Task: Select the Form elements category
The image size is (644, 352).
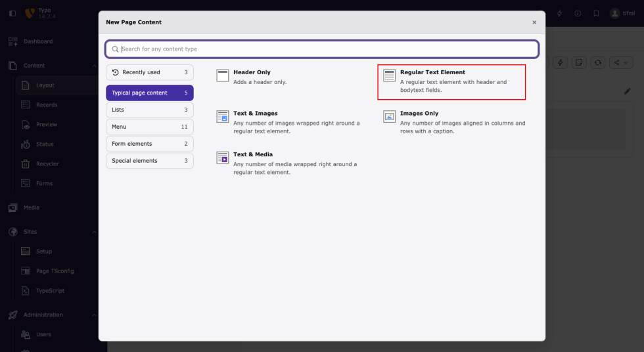Action: point(150,144)
